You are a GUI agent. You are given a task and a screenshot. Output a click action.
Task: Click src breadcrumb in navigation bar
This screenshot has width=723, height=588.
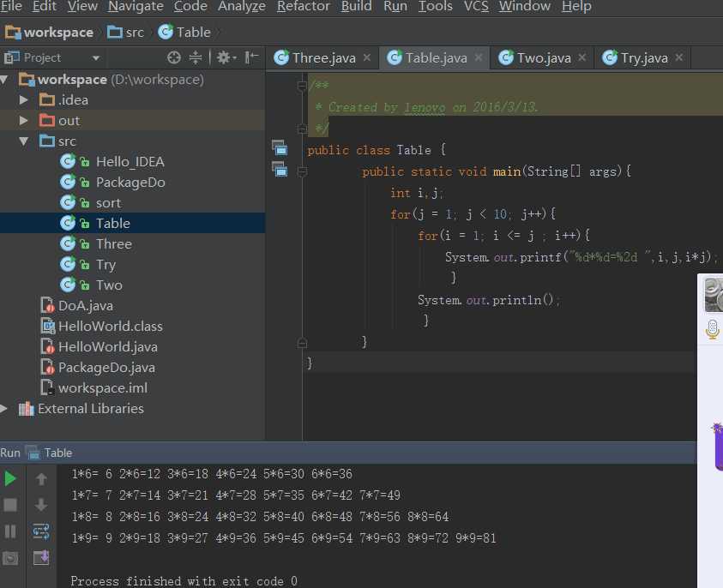click(x=125, y=33)
